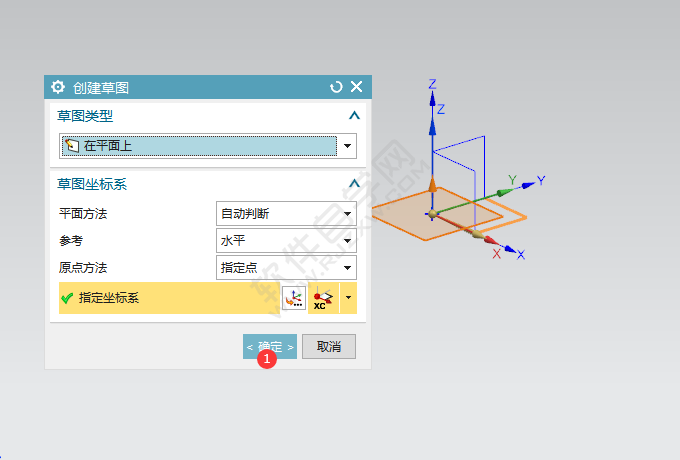
Task: Click the 取消 button
Action: 329,346
